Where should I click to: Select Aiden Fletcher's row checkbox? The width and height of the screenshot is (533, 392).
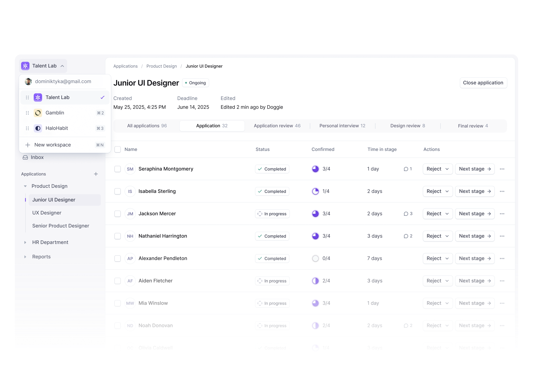pos(118,281)
